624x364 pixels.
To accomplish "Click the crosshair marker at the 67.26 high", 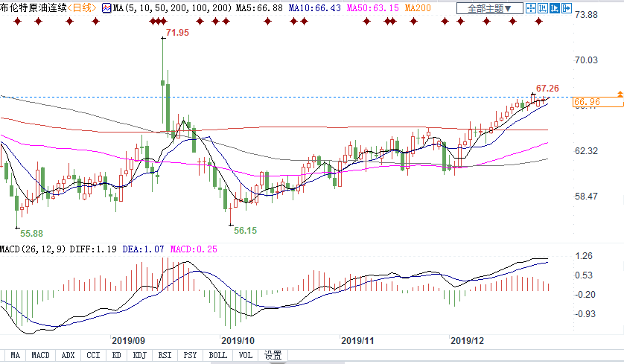I will coord(533,95).
